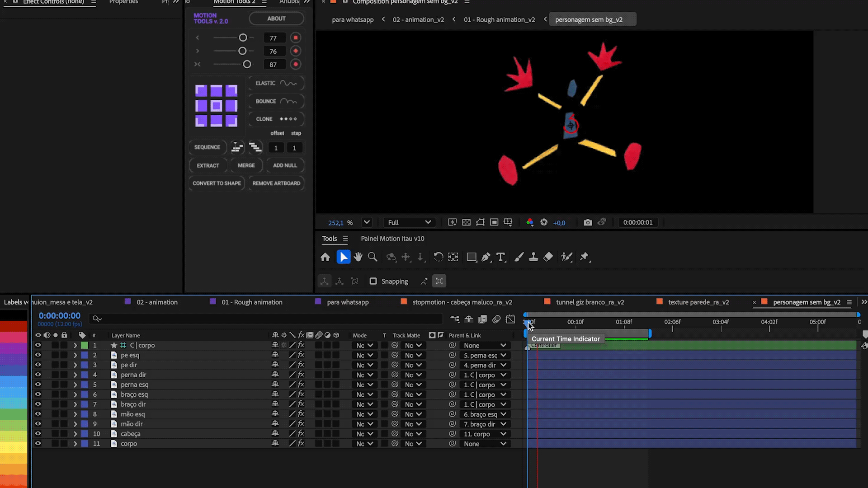This screenshot has height=488, width=868.
Task: Select the Rectangle shape tool
Action: 471,257
